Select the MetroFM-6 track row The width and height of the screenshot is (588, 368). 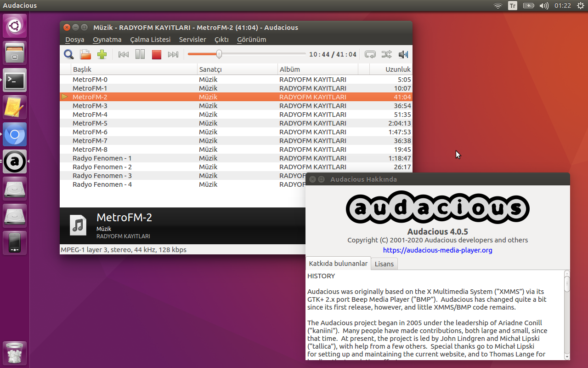coord(236,132)
